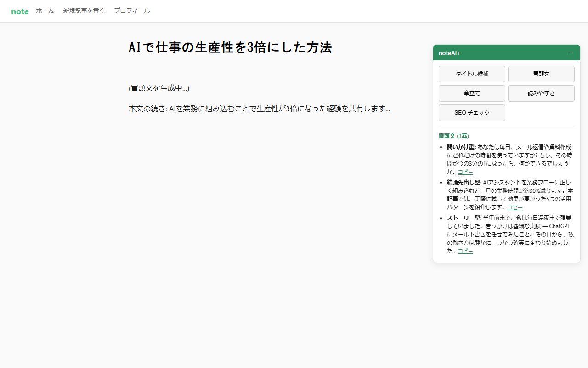Copy the 結論先出し型 opening suggestion
The image size is (588, 368).
coord(515,207)
